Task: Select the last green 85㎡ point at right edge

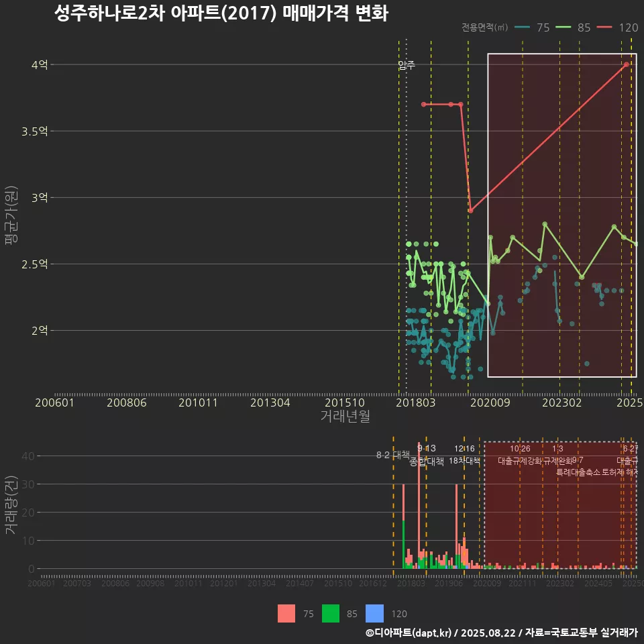Action: click(636, 244)
